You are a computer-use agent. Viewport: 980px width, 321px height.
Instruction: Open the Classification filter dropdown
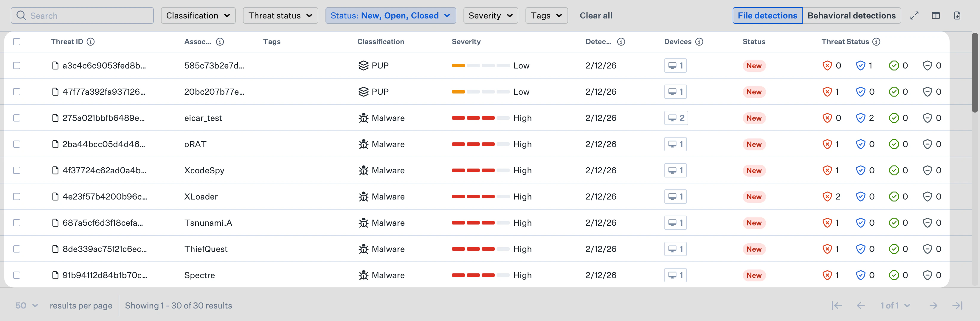tap(198, 15)
